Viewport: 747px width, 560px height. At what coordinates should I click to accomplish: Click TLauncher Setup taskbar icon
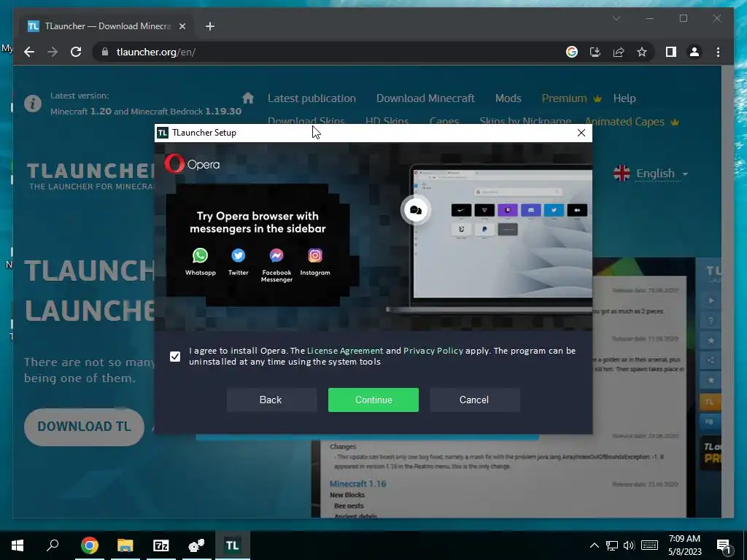tap(232, 545)
